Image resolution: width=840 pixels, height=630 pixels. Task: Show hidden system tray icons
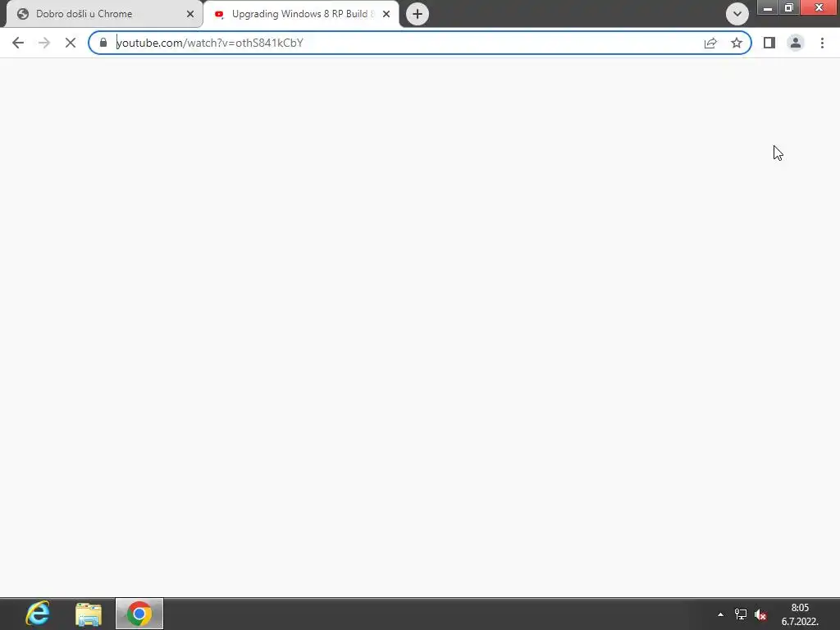pyautogui.click(x=720, y=614)
